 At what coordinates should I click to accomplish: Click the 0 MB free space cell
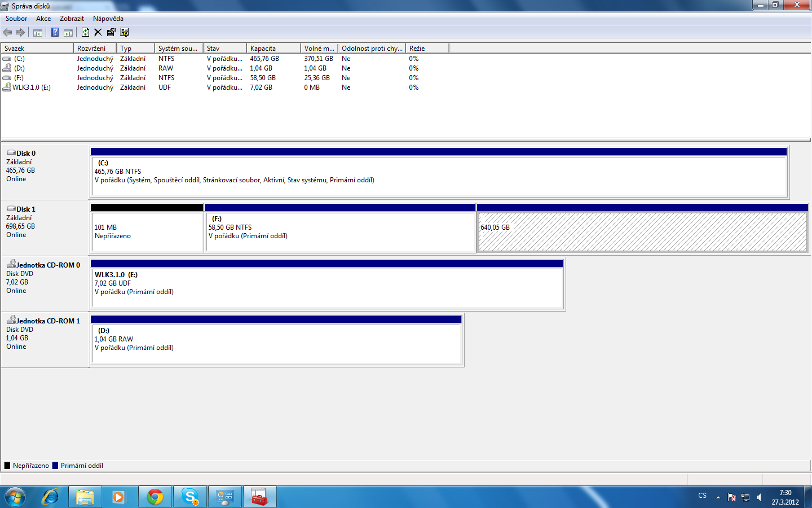[x=312, y=87]
